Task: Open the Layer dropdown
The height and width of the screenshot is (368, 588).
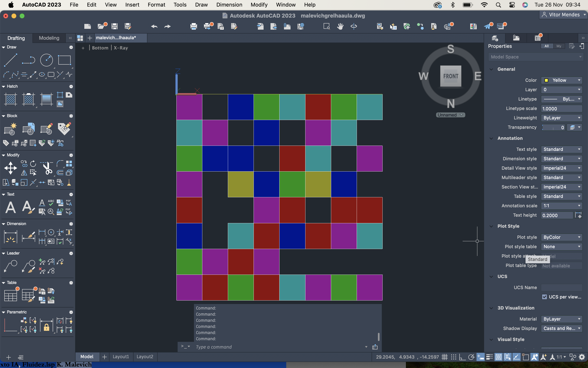Action: click(x=561, y=90)
